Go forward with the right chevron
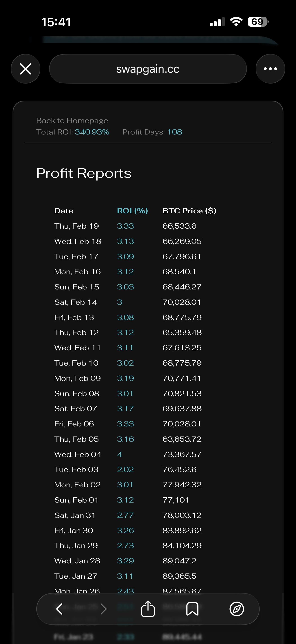The width and height of the screenshot is (296, 644). click(x=103, y=609)
